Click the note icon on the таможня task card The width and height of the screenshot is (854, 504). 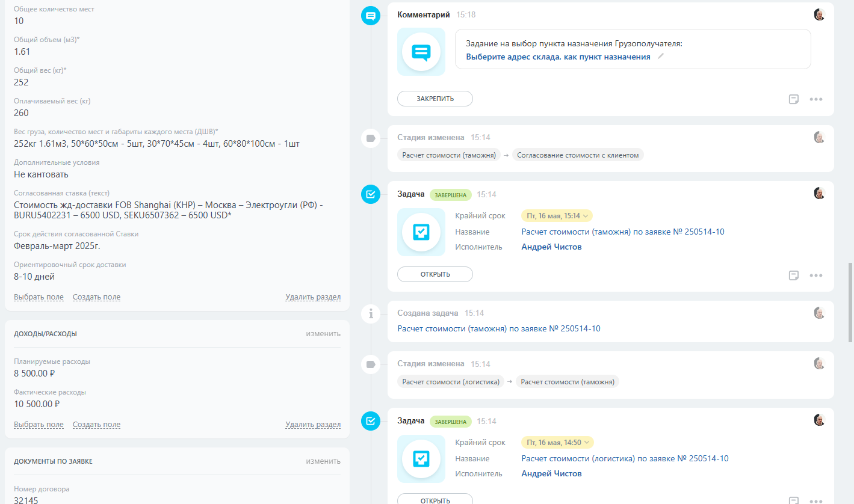(794, 275)
